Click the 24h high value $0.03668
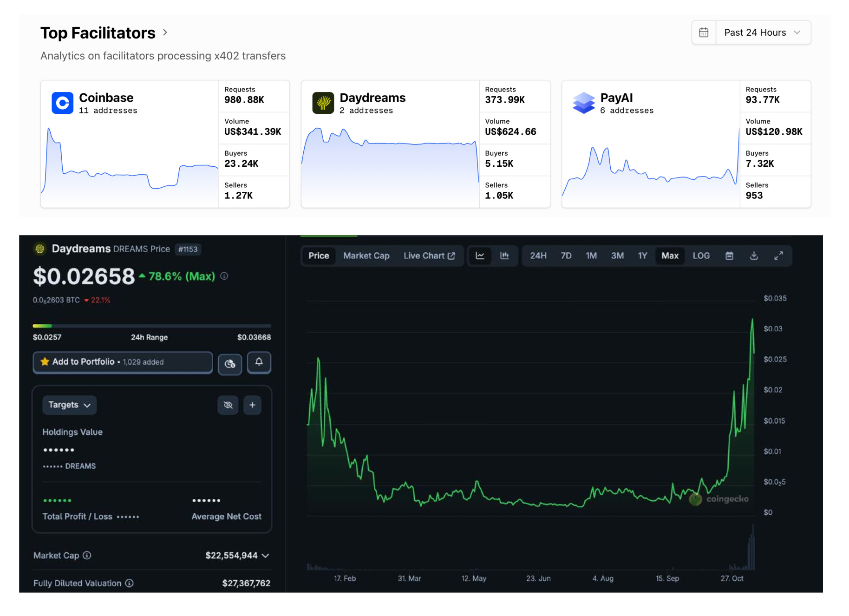 coord(254,337)
